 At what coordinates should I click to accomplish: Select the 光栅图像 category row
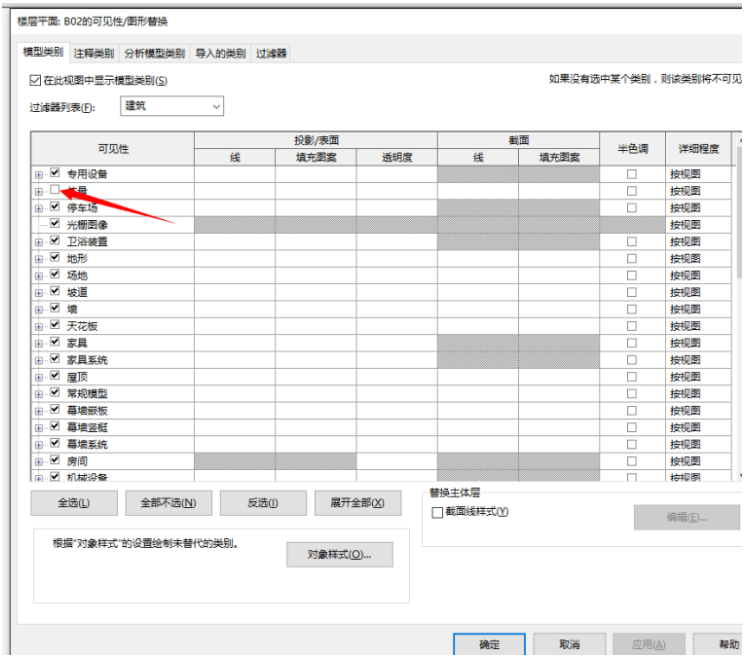coord(87,225)
